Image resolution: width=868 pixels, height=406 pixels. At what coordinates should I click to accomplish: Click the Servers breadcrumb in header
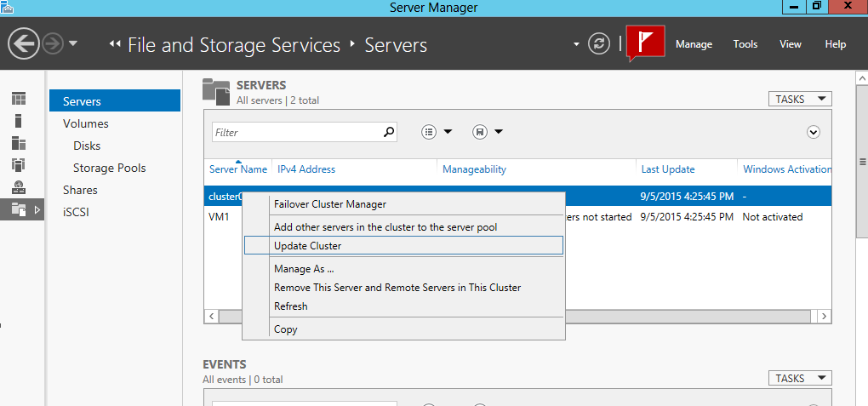tap(396, 45)
